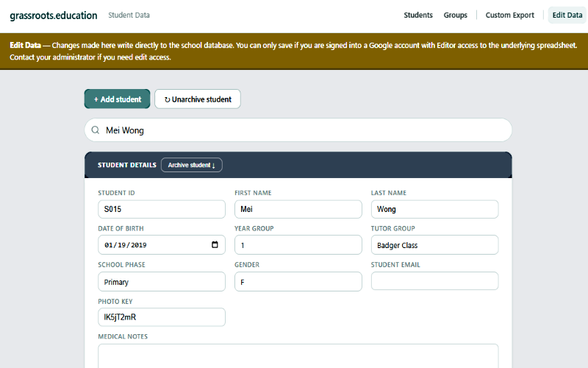This screenshot has width=588, height=368.
Task: Click the Student Data header label
Action: [129, 15]
